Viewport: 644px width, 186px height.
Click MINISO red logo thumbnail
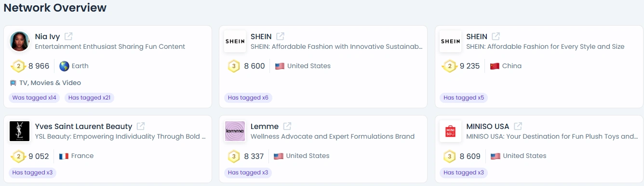click(451, 131)
